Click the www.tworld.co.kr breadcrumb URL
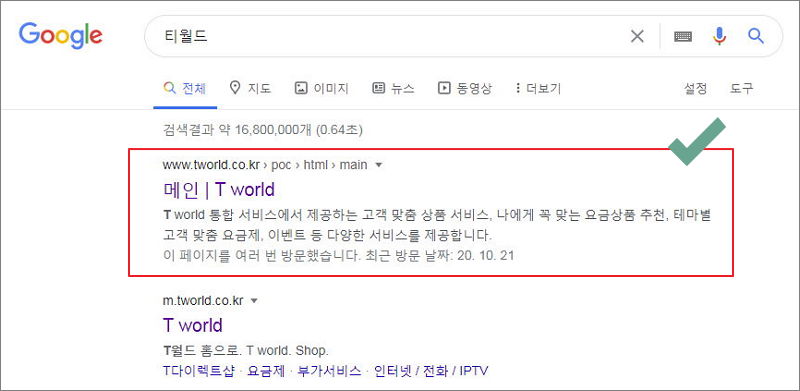 tap(265, 165)
